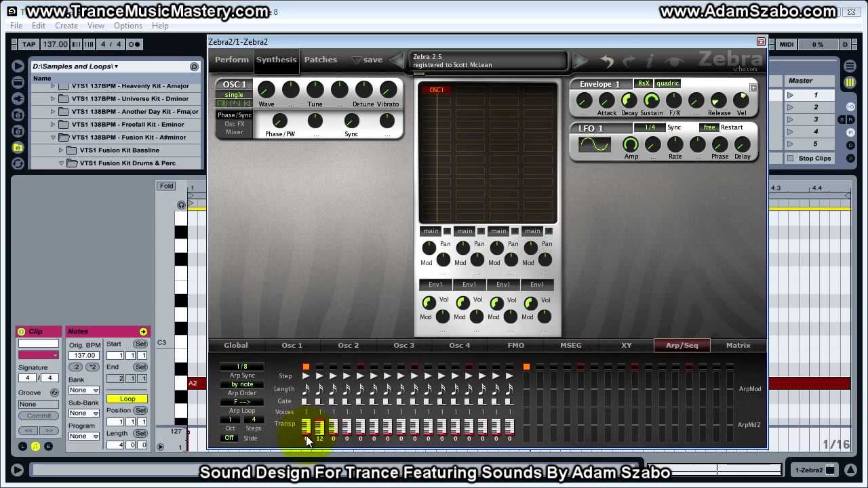Collapse the Fusion Kit - A#minor folder

click(53, 138)
